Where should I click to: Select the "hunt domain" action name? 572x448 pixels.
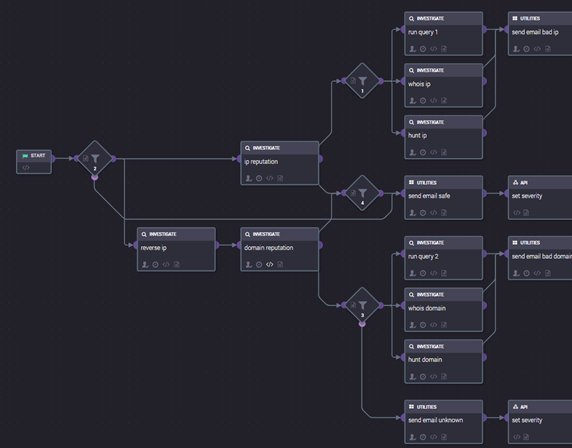(x=425, y=360)
